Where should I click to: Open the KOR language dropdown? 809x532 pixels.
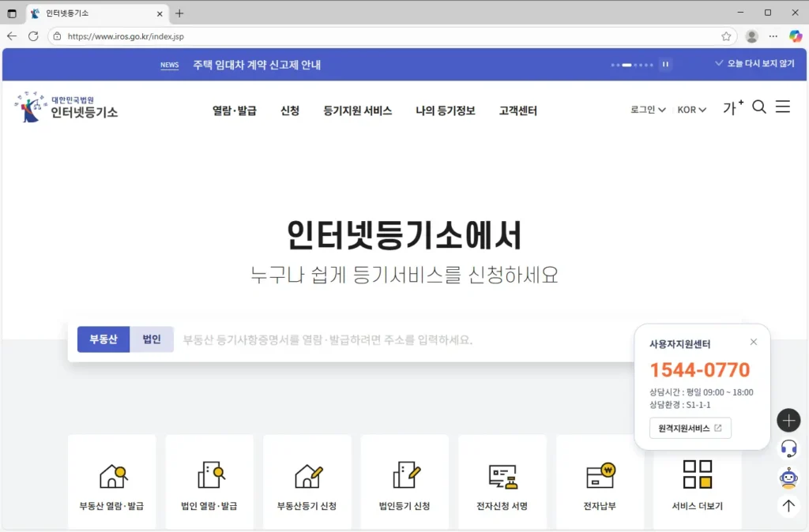[690, 111]
